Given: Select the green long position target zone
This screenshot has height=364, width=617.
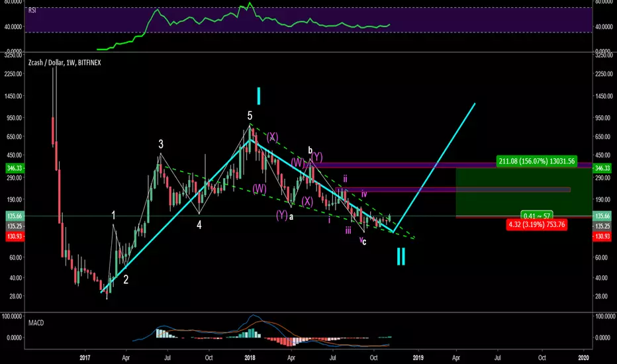Looking at the screenshot, I should coord(524,192).
